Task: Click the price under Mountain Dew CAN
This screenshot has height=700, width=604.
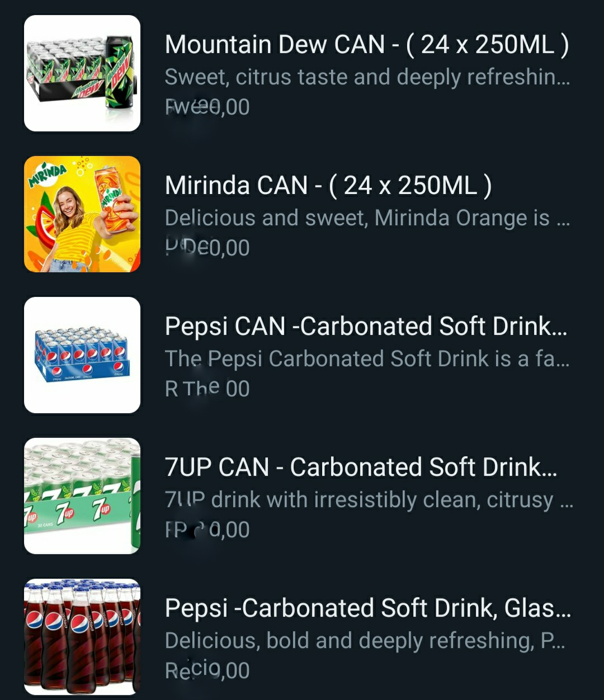Action: pos(207,107)
